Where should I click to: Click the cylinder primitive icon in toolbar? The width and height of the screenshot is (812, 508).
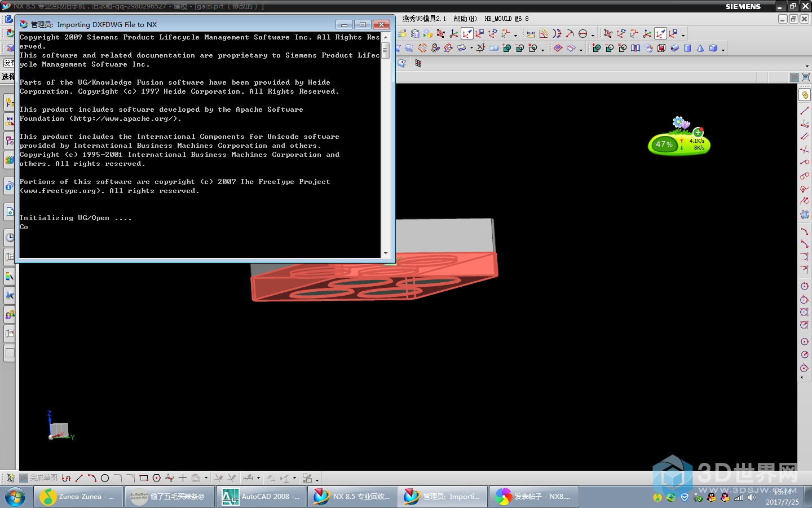(x=687, y=48)
